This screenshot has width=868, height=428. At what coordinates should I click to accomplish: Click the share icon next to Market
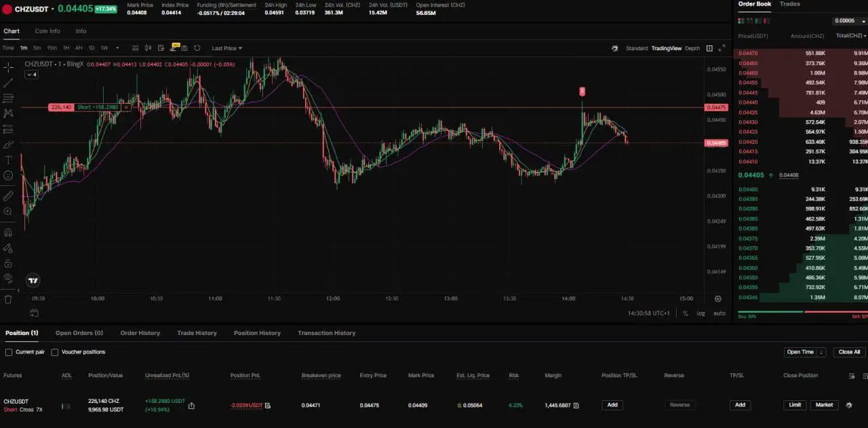point(849,405)
